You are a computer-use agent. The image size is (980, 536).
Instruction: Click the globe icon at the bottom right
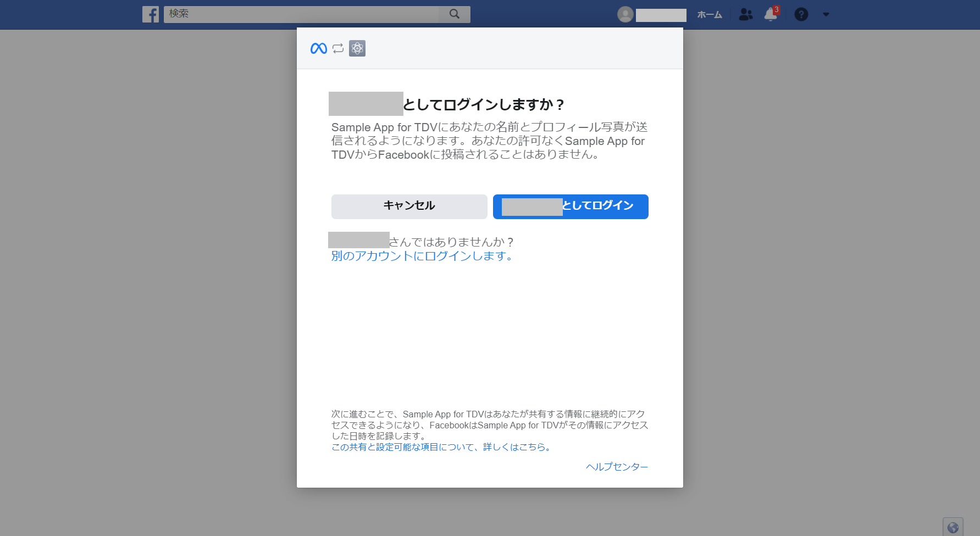coord(953,527)
